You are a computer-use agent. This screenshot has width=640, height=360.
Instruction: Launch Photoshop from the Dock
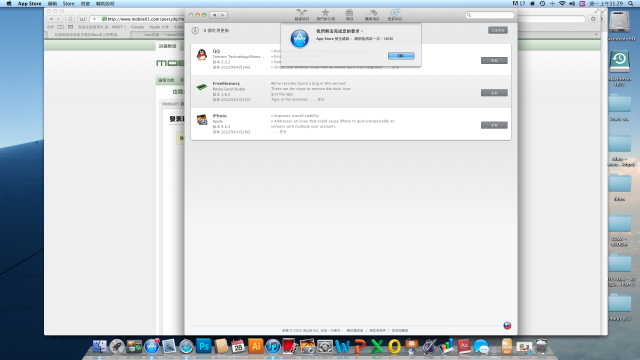[x=204, y=347]
